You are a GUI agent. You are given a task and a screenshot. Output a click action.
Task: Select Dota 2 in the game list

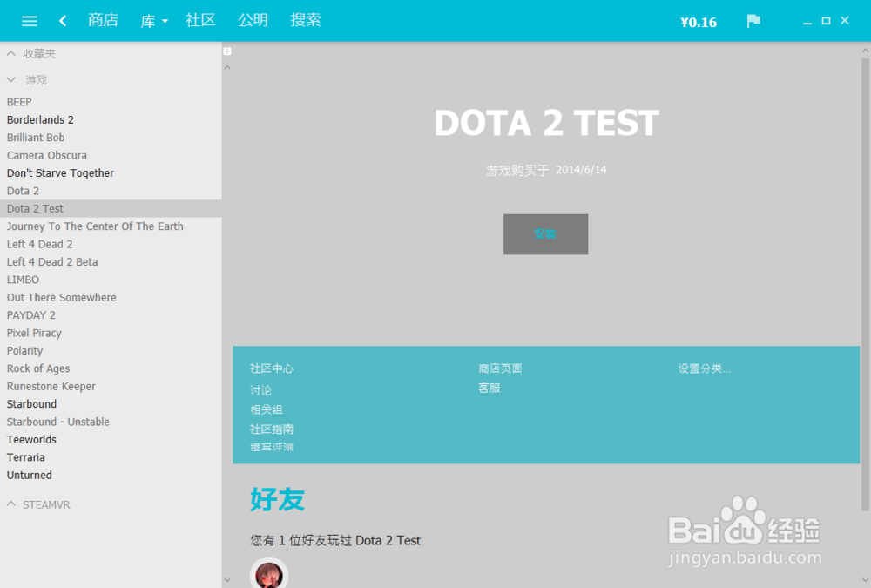[x=23, y=190]
